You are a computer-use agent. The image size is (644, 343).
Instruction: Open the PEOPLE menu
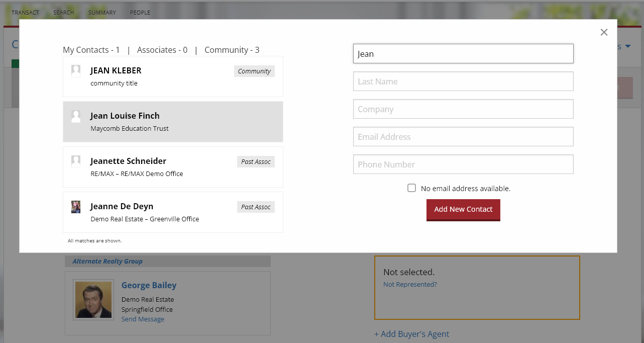pos(140,12)
